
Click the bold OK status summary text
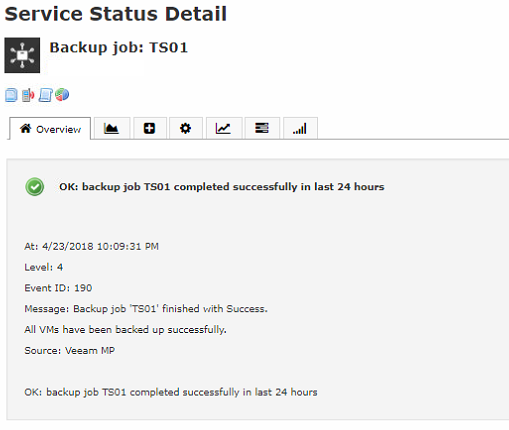click(x=222, y=187)
